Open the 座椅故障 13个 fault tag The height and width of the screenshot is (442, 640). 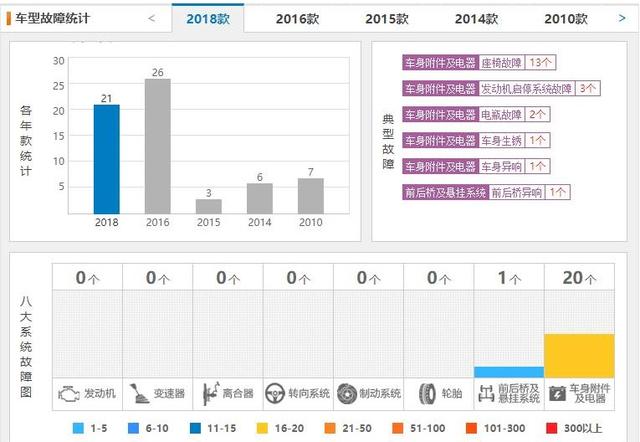point(479,62)
